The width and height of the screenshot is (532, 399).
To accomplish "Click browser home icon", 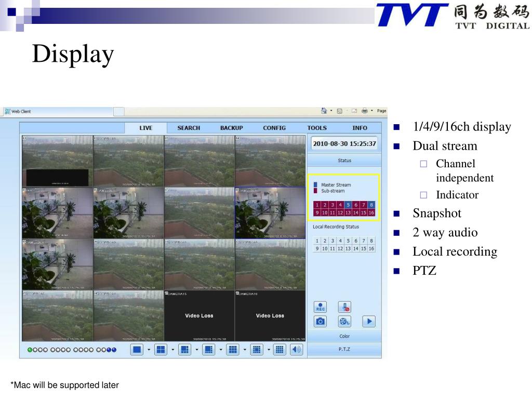I will [x=324, y=111].
